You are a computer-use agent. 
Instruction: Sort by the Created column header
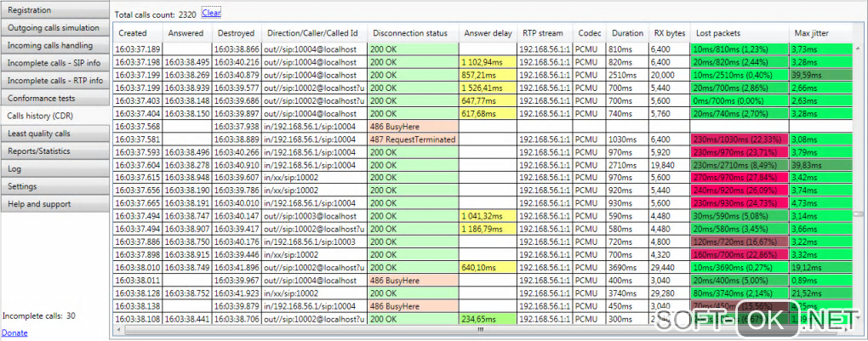tap(138, 33)
